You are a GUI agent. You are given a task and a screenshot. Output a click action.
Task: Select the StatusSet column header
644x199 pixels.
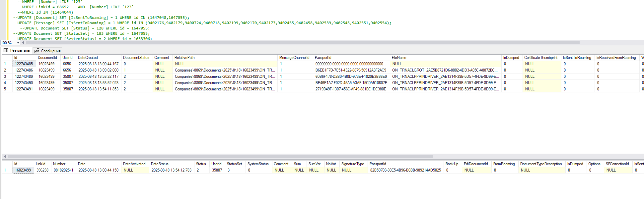235,164
